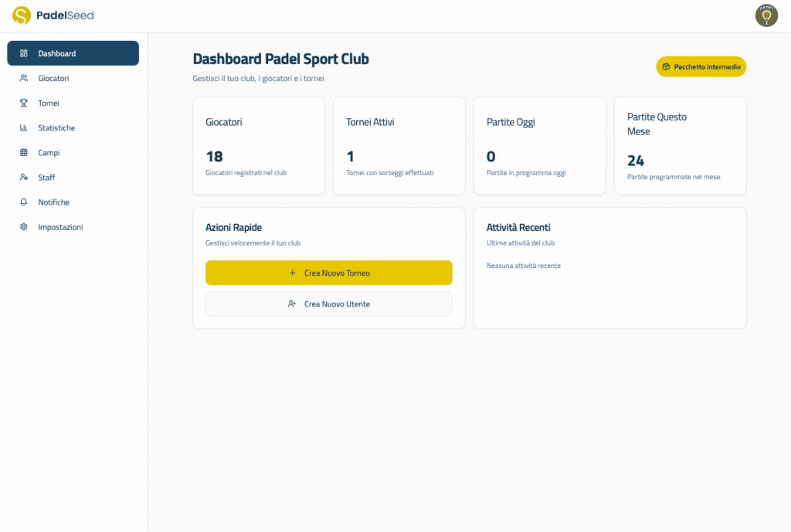
Task: Click the add-user icon on Crea Nuovo Utente
Action: 293,303
